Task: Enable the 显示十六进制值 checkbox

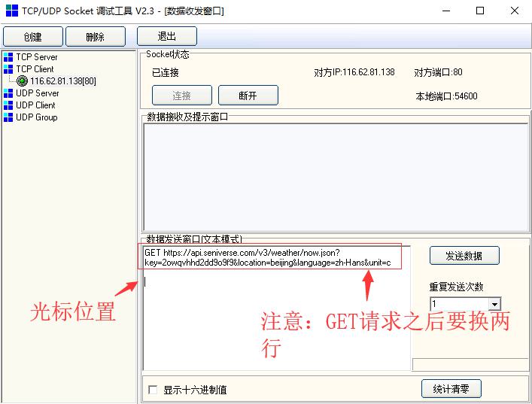Action: (153, 390)
